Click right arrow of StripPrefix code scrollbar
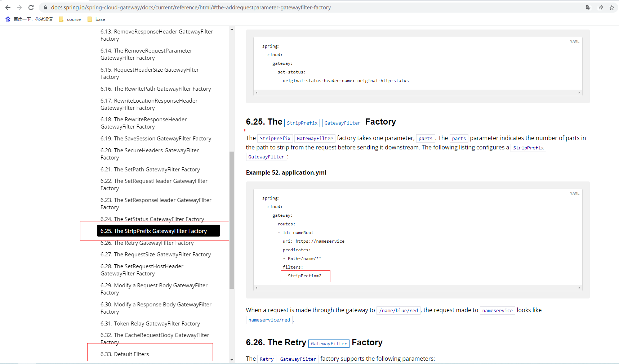This screenshot has height=364, width=619. tap(579, 288)
